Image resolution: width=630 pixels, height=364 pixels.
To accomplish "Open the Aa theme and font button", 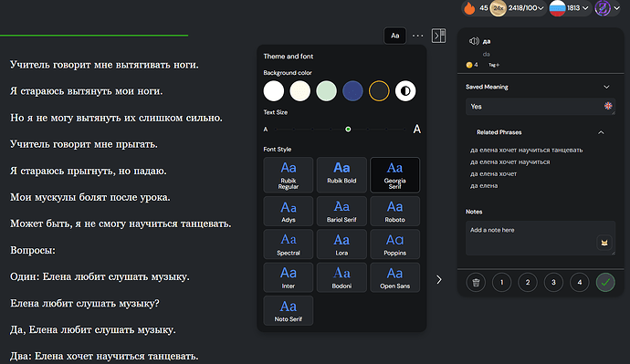I will (x=395, y=36).
